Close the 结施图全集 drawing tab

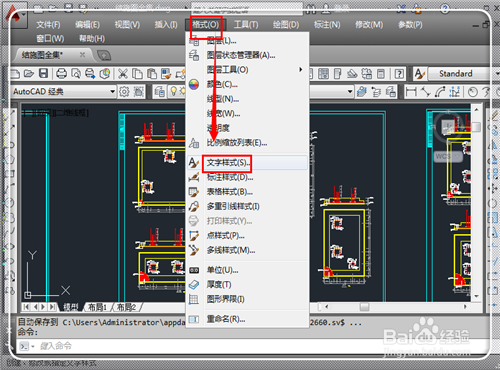pos(82,54)
